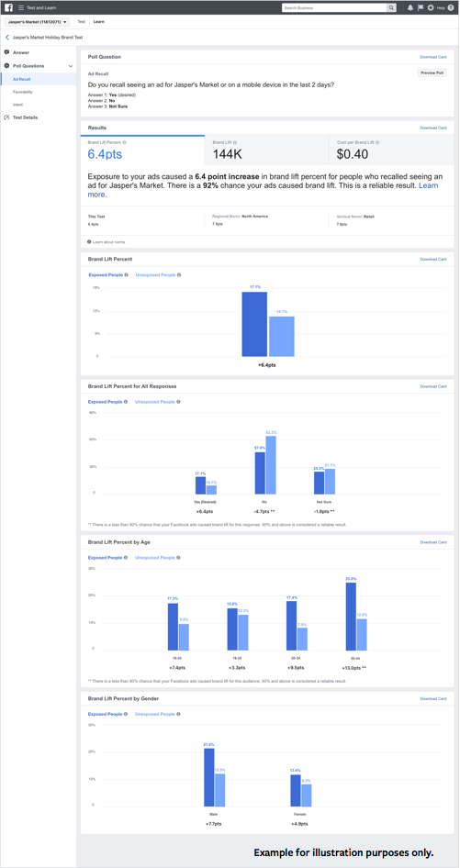The height and width of the screenshot is (868, 460).
Task: Open the Jasper's Market account dropdown
Action: (38, 22)
